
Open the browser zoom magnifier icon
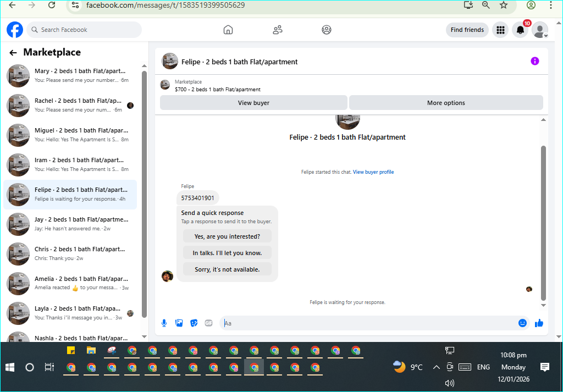[x=486, y=5]
